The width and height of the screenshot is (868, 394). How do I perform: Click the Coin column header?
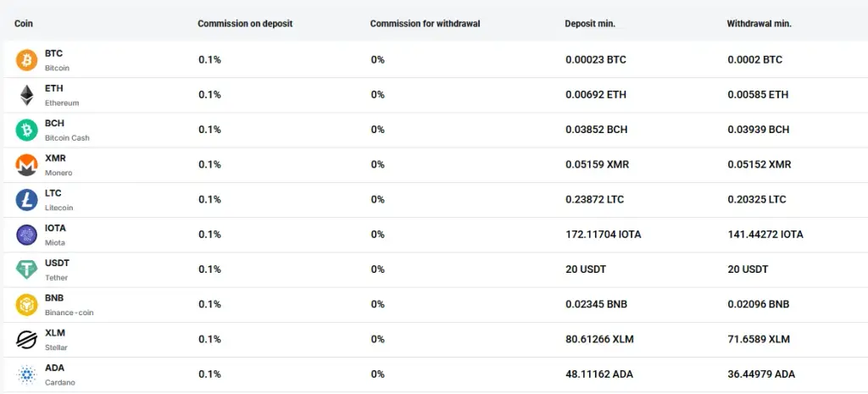[x=23, y=24]
